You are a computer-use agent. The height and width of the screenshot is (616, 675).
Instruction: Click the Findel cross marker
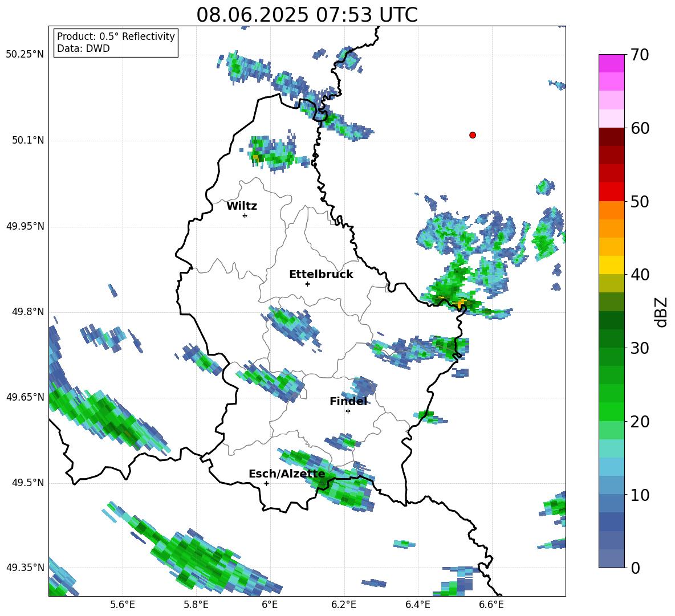348,411
